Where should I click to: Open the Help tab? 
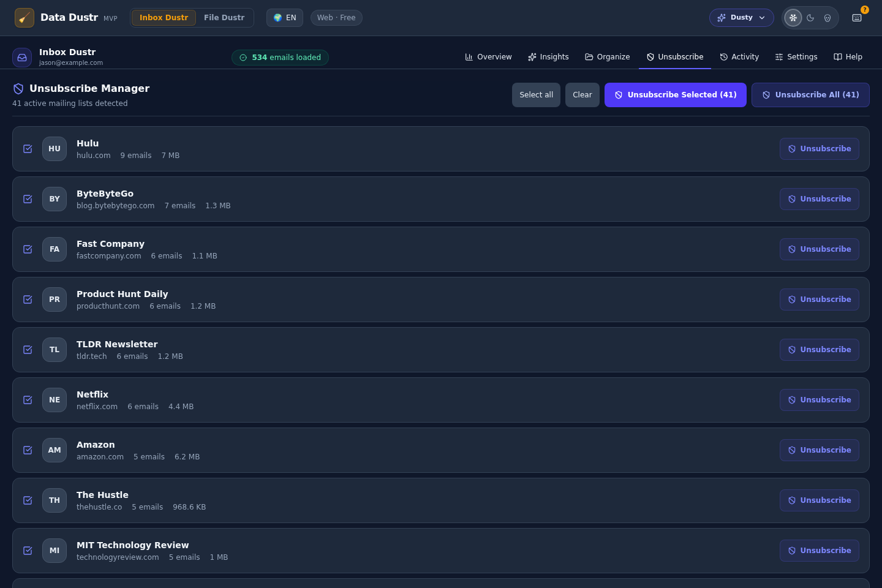click(848, 57)
